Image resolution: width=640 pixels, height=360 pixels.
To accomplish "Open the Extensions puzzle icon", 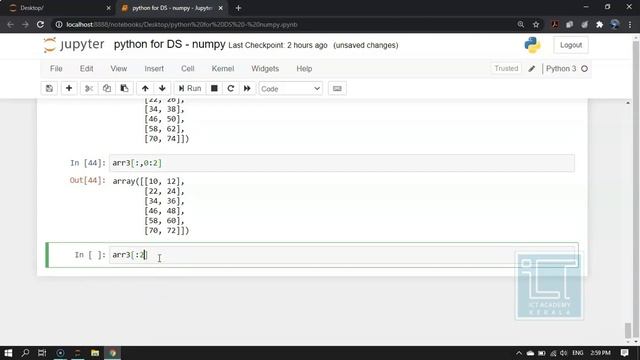I will click(x=600, y=24).
